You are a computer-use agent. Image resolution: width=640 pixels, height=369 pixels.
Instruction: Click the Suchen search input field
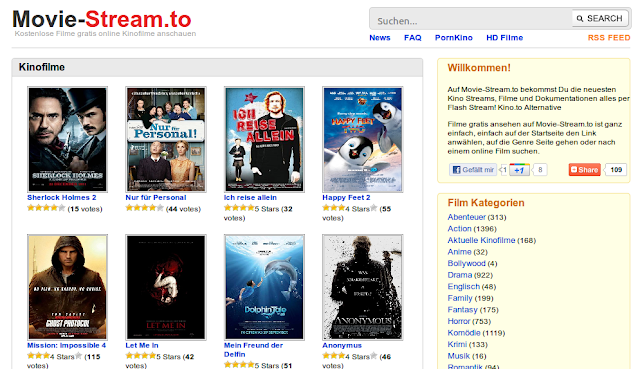click(x=471, y=19)
